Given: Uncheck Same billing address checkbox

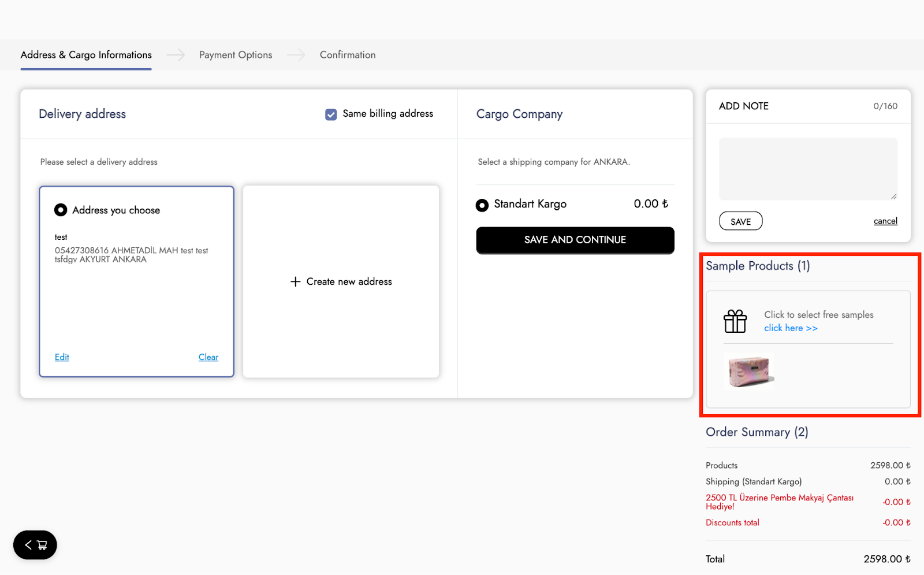Looking at the screenshot, I should point(331,114).
